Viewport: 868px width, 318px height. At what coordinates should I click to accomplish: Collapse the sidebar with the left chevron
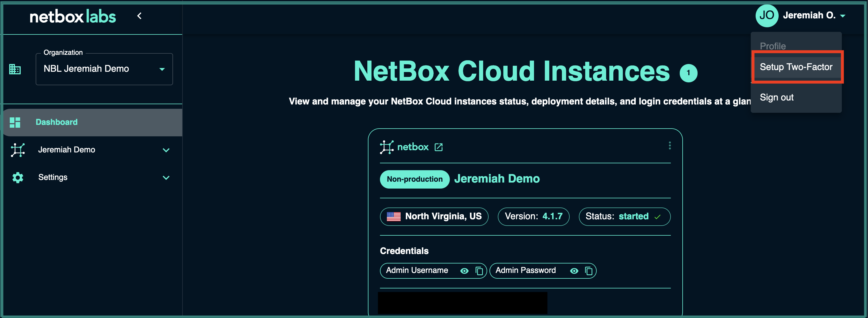[x=139, y=16]
